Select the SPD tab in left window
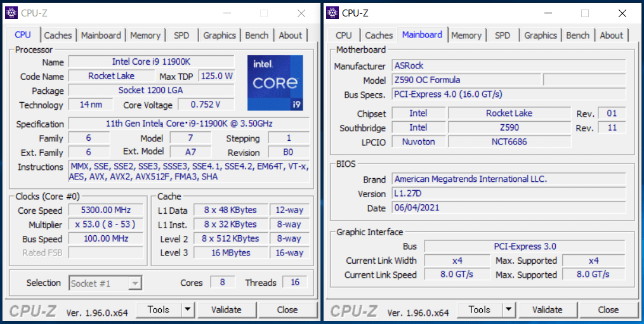644x324 pixels. click(181, 36)
